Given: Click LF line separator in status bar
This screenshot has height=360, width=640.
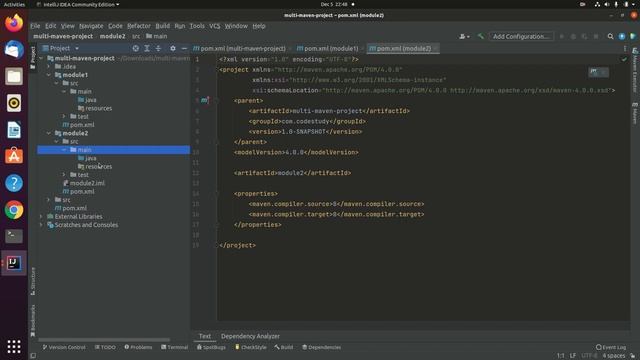Looking at the screenshot, I should pyautogui.click(x=573, y=356).
